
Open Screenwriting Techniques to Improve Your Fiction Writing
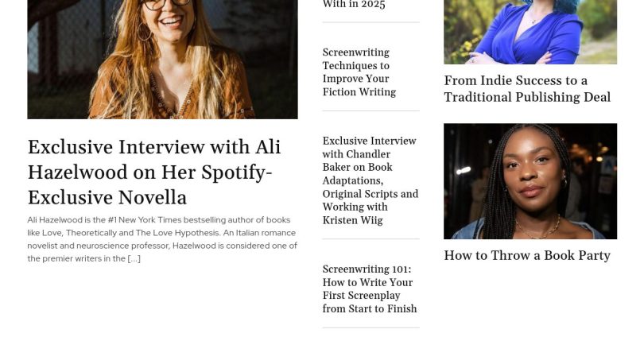[x=359, y=72]
